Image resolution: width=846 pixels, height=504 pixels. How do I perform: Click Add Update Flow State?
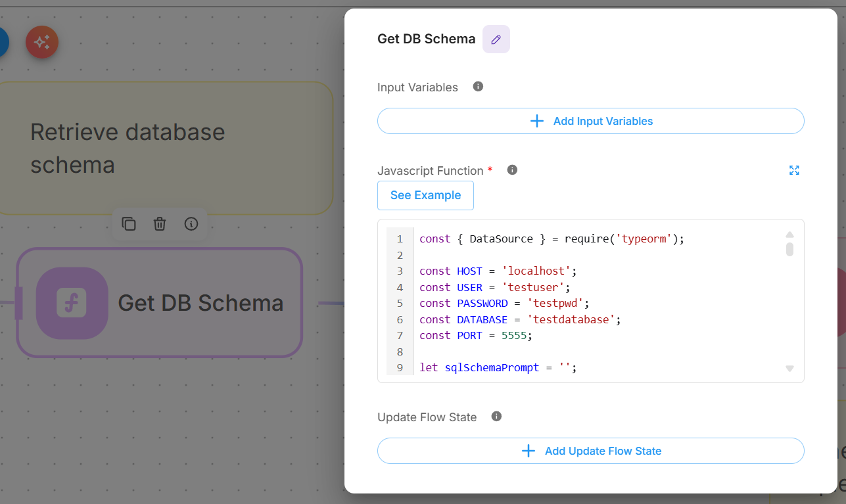coord(590,451)
